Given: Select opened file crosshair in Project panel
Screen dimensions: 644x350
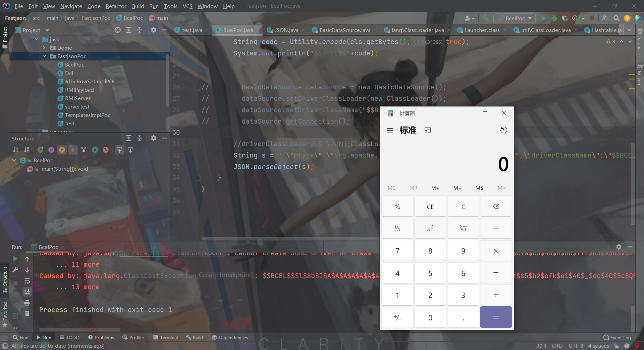Looking at the screenshot, I should click(x=118, y=30).
